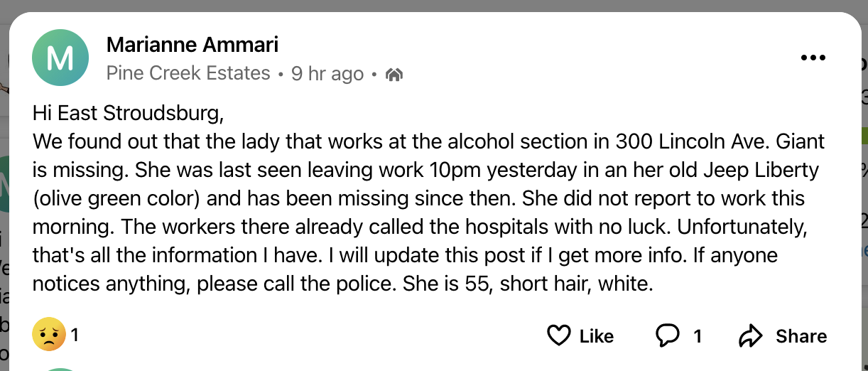Screen dimensions: 868x371
Task: View the reaction count next to sad emoji
Action: coord(75,335)
